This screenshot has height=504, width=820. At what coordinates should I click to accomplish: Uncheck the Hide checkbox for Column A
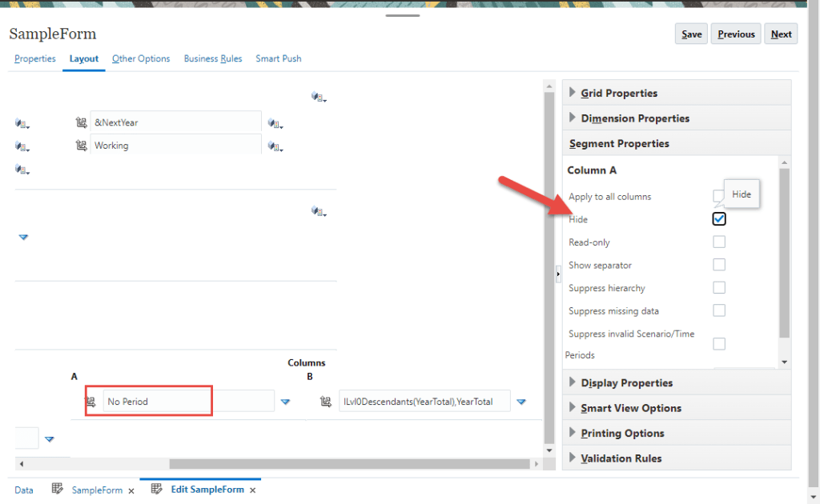click(718, 218)
